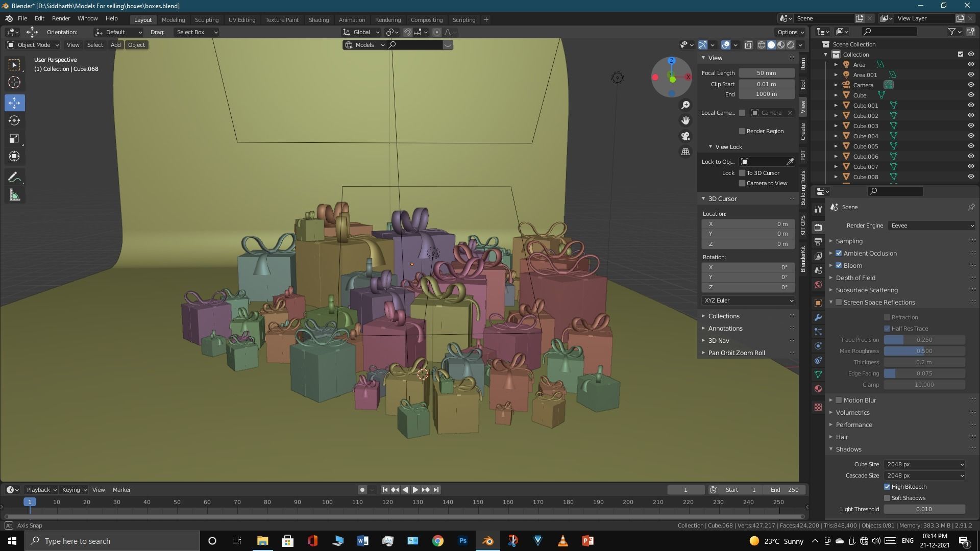Open the Render properties tab icon
Screen dimensions: 980x551
coord(818,227)
